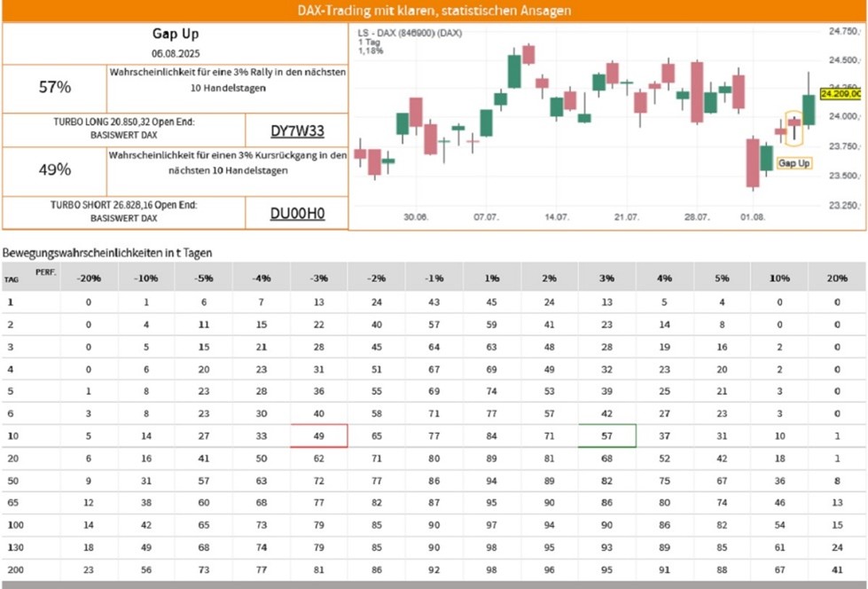Click the -5% column header
Viewport: 868px width, 589px height.
(204, 279)
